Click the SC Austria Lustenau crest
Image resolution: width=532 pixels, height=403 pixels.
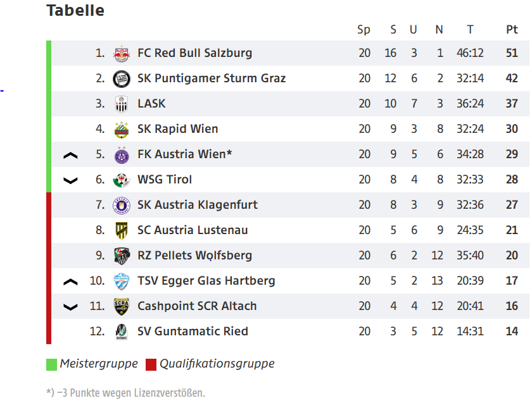[x=121, y=230]
